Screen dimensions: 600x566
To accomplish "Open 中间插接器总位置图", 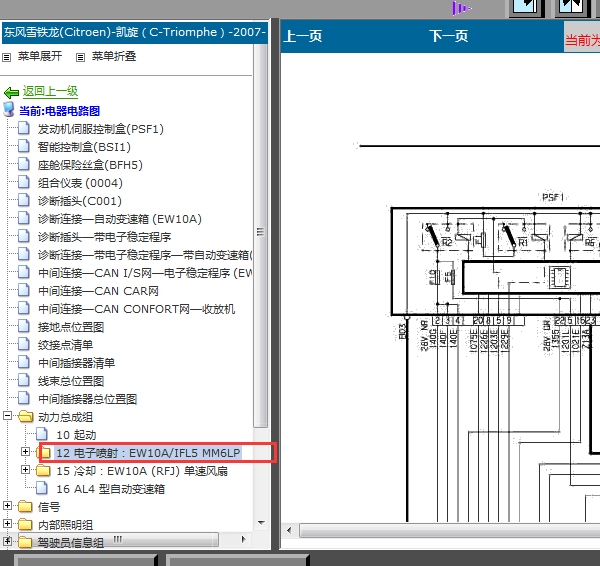I will 87,399.
